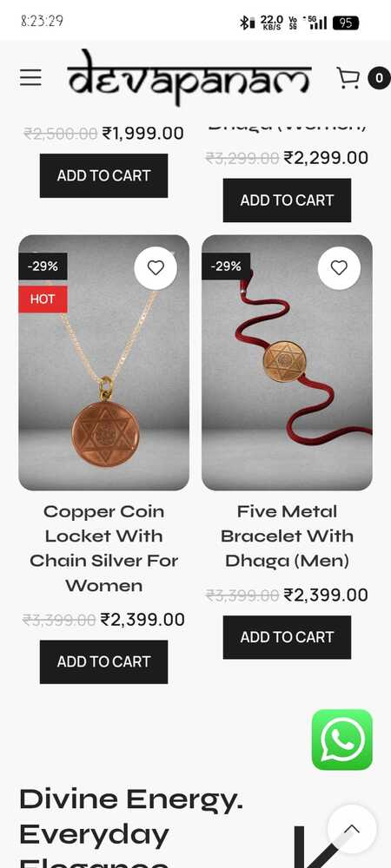Open WhatsApp chat button

(342, 740)
